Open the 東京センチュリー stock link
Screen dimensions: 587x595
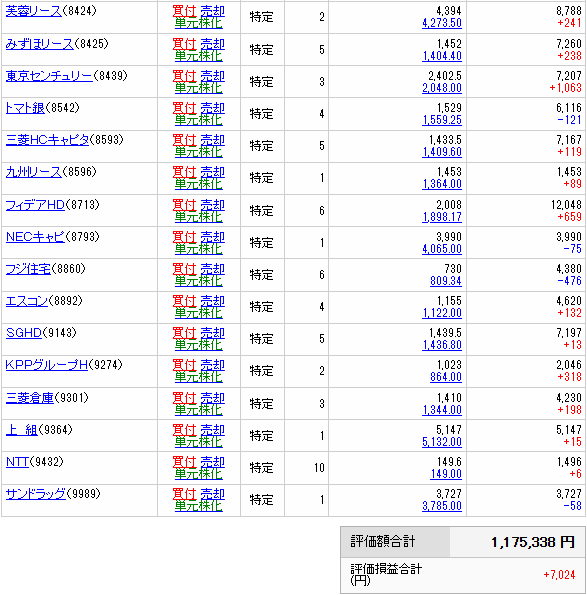click(49, 76)
